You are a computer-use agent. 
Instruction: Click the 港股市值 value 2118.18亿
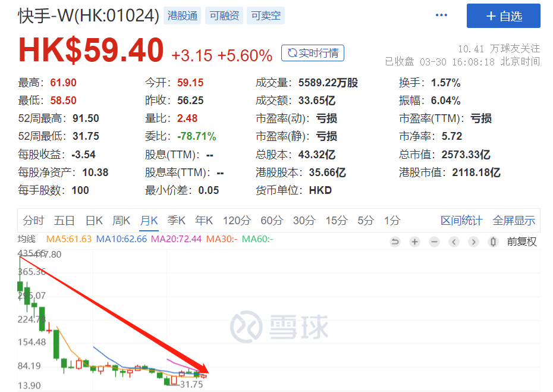pos(476,173)
